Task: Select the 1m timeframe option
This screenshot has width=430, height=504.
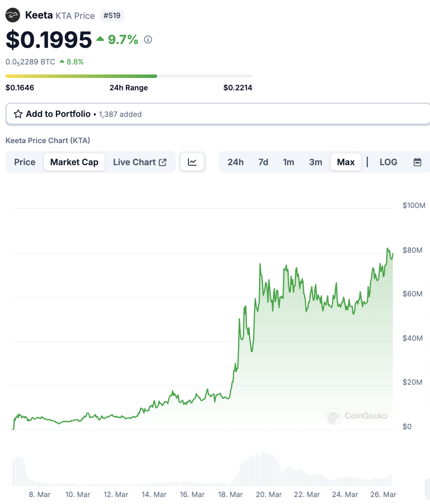Action: pos(289,162)
